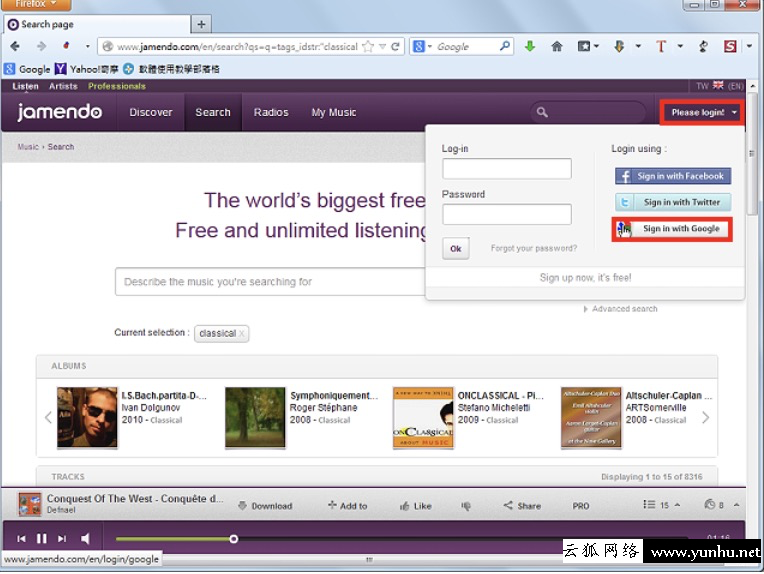Open the Google bookmark
The image size is (764, 574).
point(27,69)
